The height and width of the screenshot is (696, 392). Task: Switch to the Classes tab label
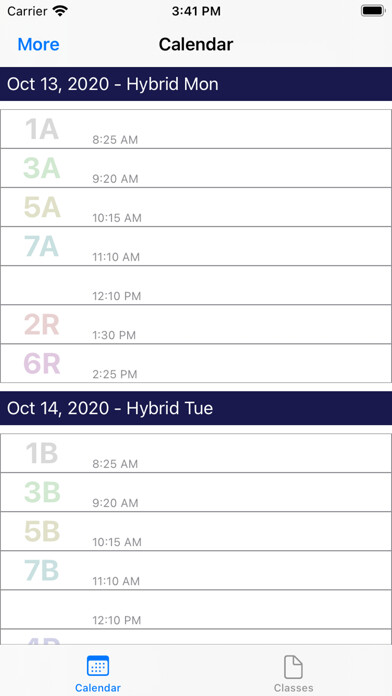293,688
